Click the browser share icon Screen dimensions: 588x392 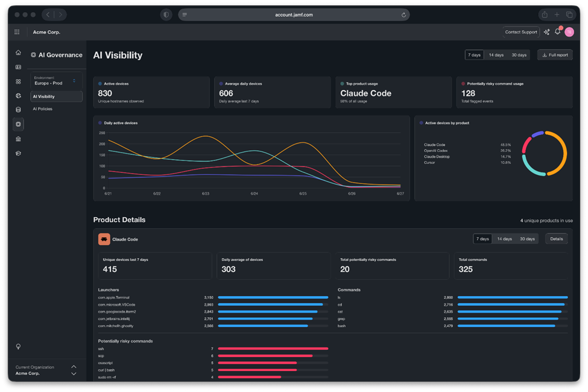(545, 14)
